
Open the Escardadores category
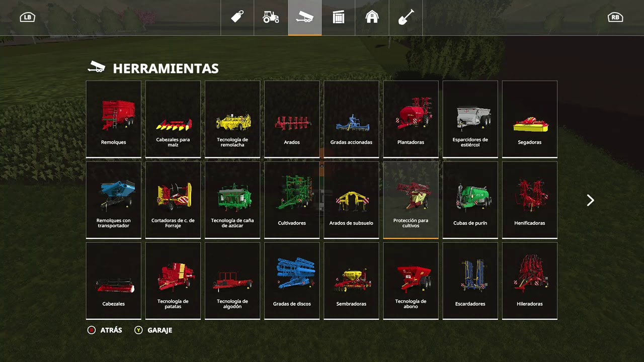[470, 281]
